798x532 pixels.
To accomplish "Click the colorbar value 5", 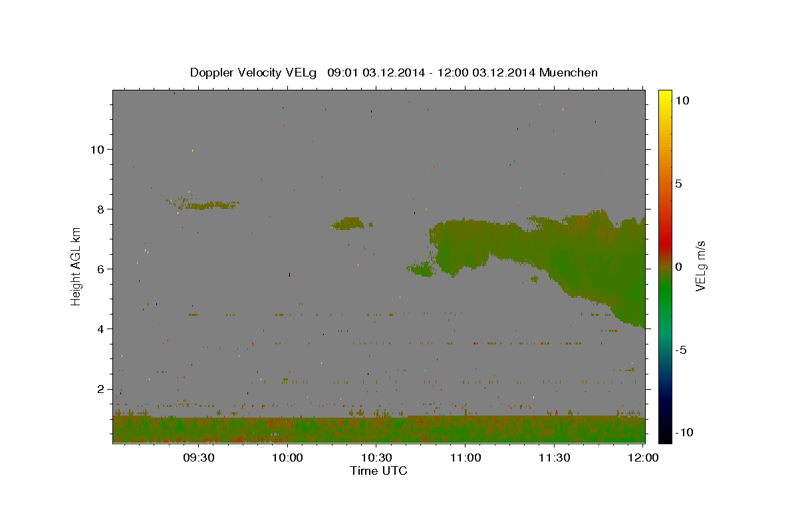I will tap(678, 184).
